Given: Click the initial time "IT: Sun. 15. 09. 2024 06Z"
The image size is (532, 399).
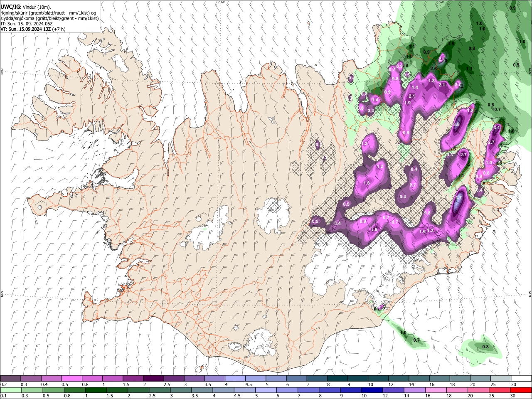Looking at the screenshot, I should click(26, 24).
